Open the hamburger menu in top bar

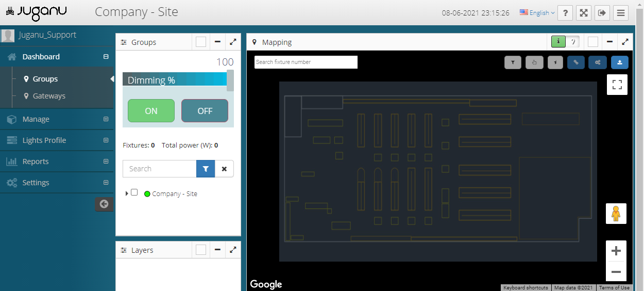click(x=620, y=13)
